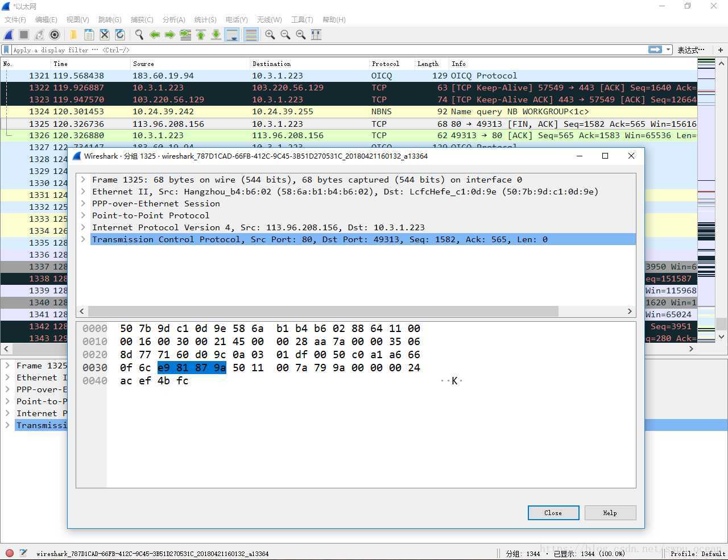
Task: Go back to previous packet
Action: click(x=155, y=35)
